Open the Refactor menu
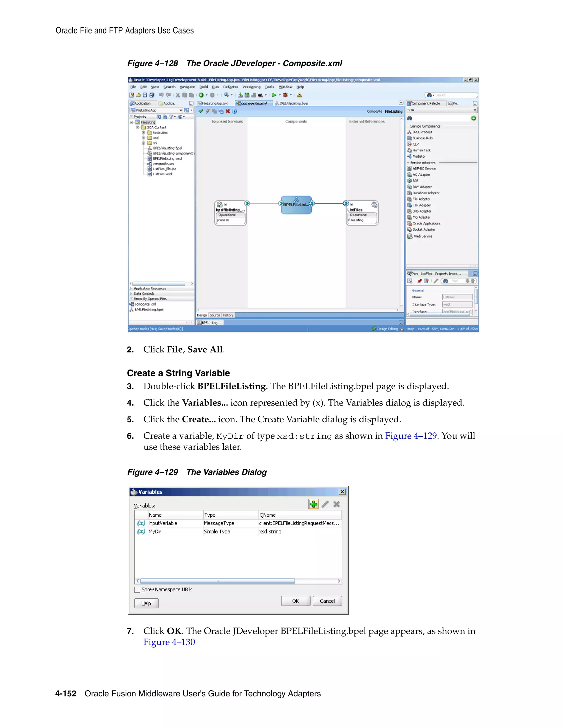This screenshot has height=728, width=563. [231, 87]
